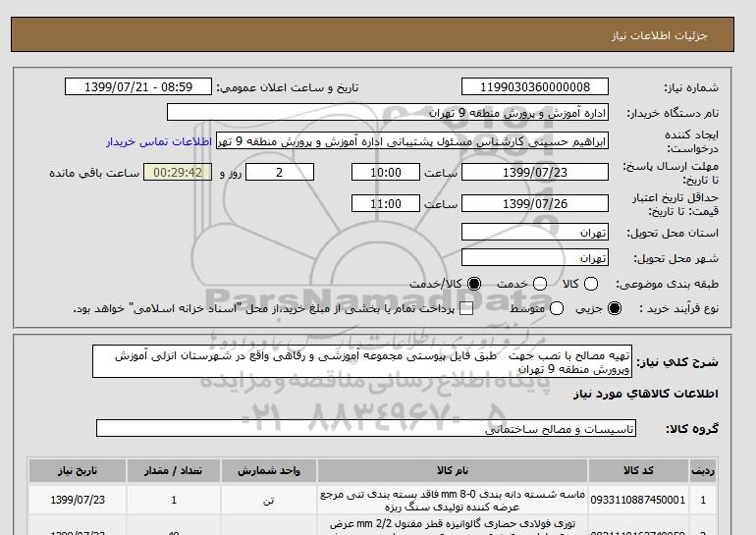Click the نام کالا column header
This screenshot has height=535, width=756.
click(x=453, y=470)
